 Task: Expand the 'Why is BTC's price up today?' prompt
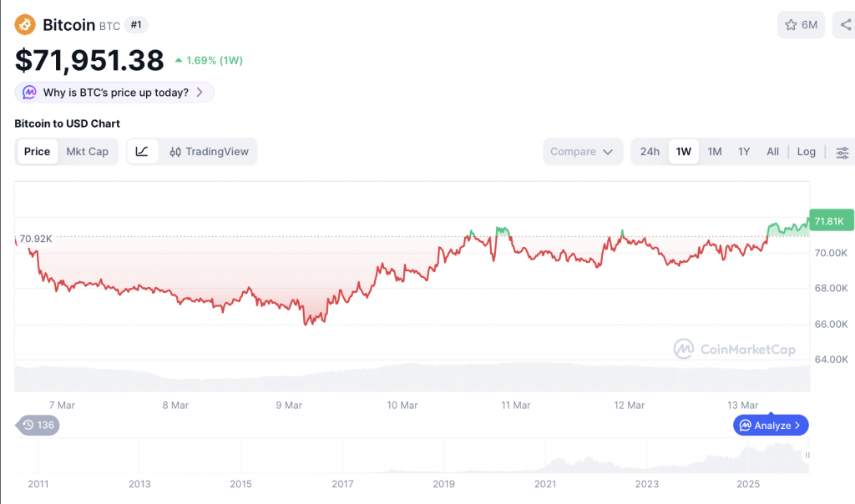[114, 93]
